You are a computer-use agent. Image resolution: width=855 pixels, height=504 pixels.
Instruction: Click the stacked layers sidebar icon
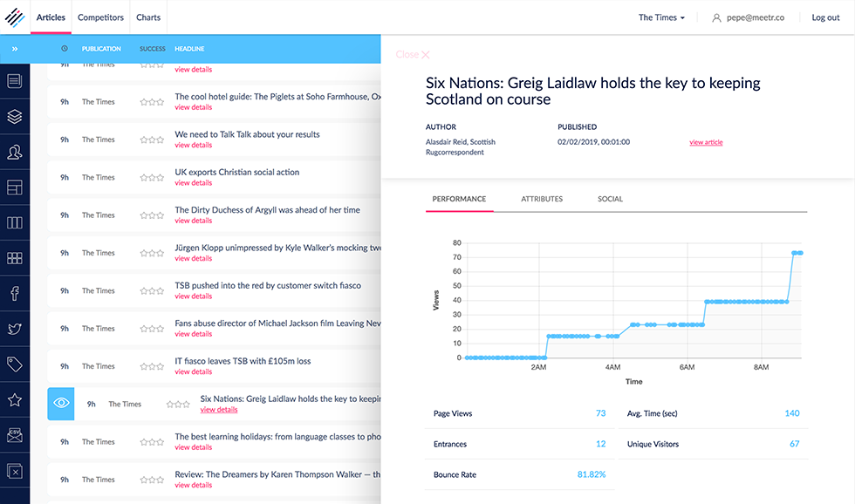click(x=15, y=117)
